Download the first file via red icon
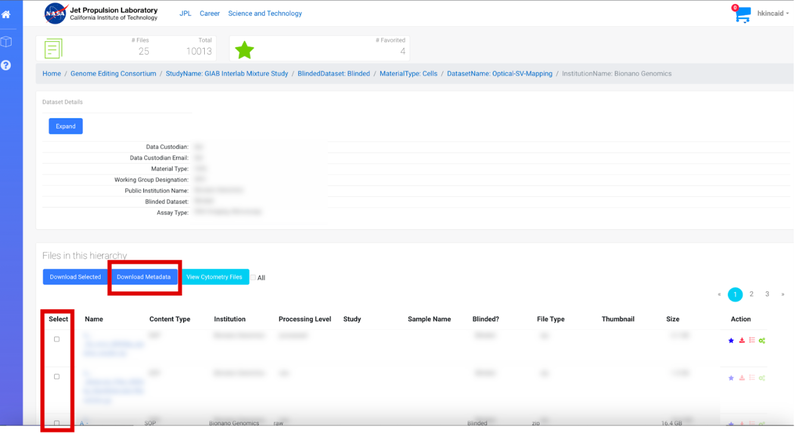The image size is (800, 434). [742, 341]
